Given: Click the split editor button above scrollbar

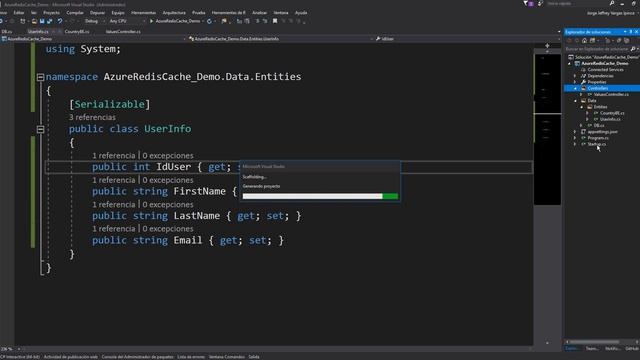Looking at the screenshot, I should point(547,46).
